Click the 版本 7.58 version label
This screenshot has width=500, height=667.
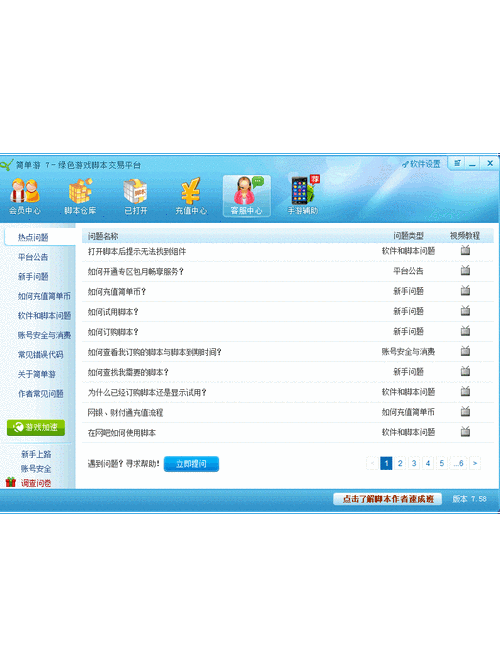tap(469, 499)
